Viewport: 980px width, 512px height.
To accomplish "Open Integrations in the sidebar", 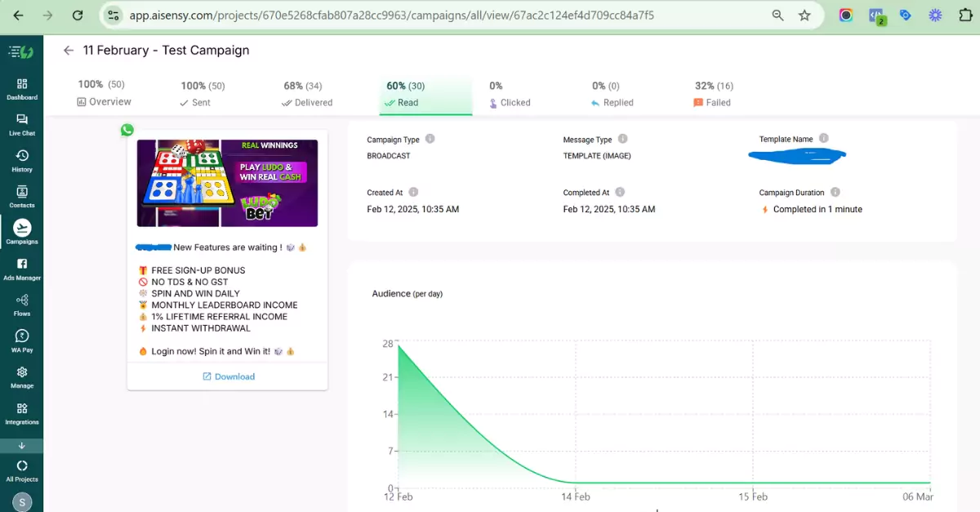I will point(22,413).
